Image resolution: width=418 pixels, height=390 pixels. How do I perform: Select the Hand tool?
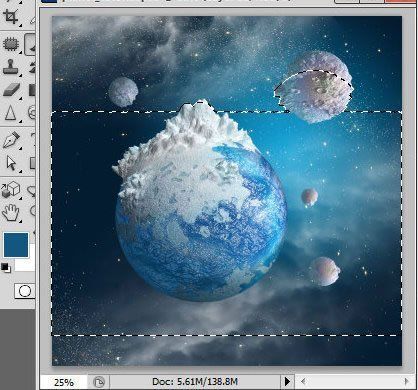pos(11,212)
